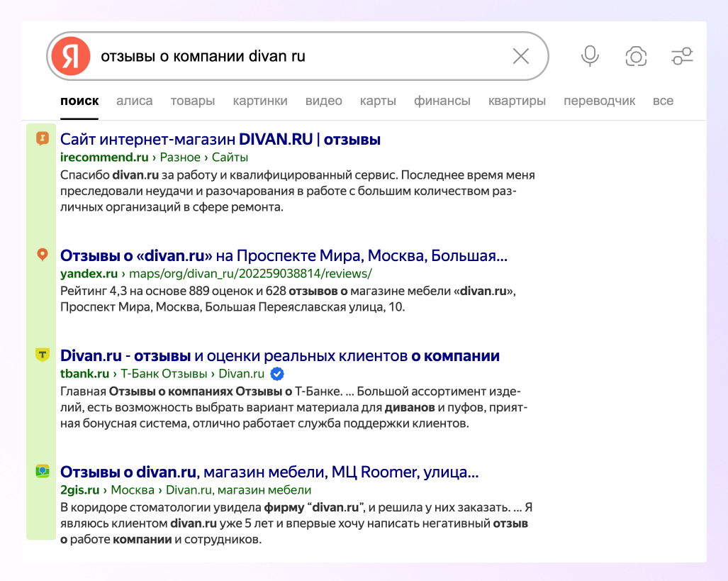The width and height of the screenshot is (728, 581).
Task: Click the irecommend favicon icon
Action: [x=43, y=138]
